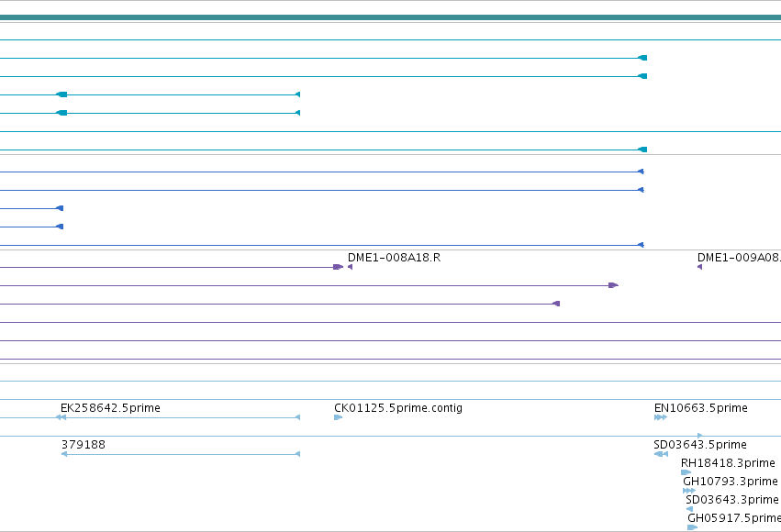This screenshot has width=781, height=532.
Task: Select the GH05917.5prime label
Action: click(x=734, y=518)
